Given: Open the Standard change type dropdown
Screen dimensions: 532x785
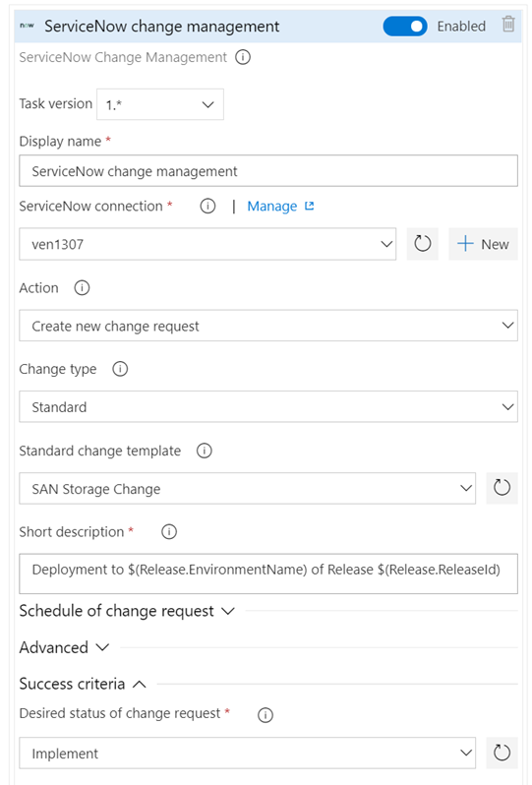Looking at the screenshot, I should coord(268,406).
